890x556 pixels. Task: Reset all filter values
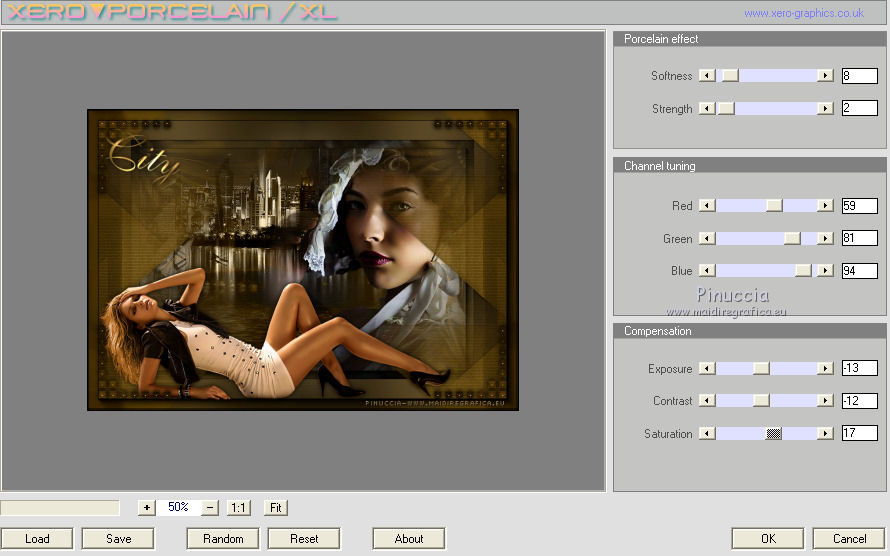tap(304, 539)
